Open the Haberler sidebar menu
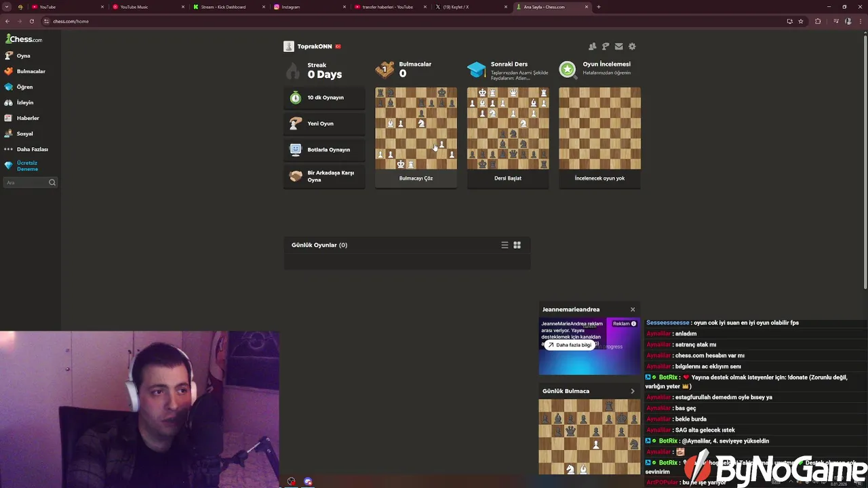Viewport: 868px width, 488px height. [x=28, y=118]
